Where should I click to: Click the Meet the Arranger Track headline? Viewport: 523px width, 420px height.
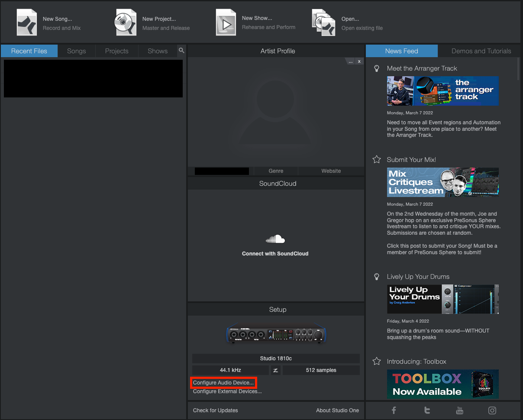pos(422,68)
